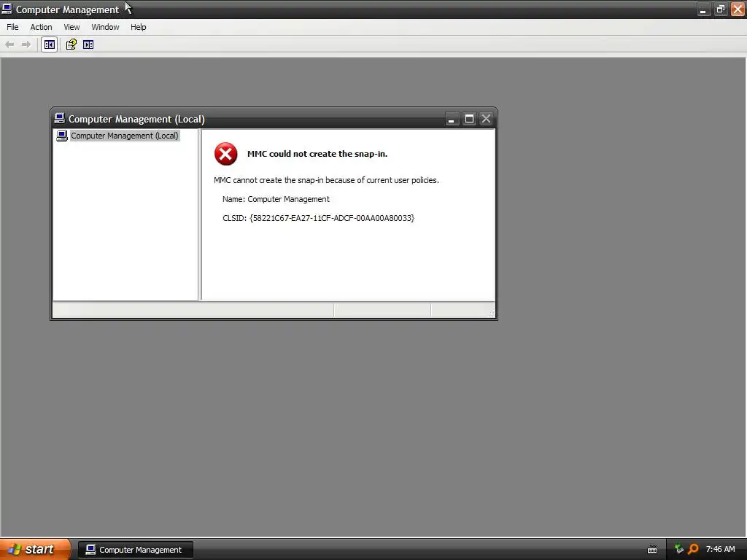Click the inner window's title bar computer icon
The height and width of the screenshot is (560, 747).
[x=60, y=118]
